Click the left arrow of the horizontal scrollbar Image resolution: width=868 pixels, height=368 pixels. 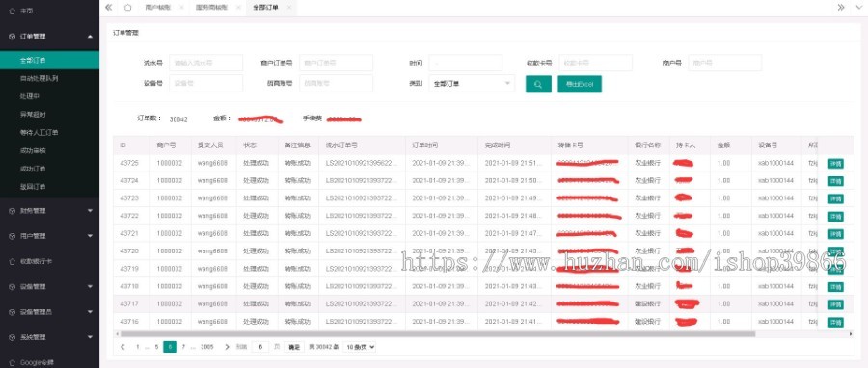(117, 334)
